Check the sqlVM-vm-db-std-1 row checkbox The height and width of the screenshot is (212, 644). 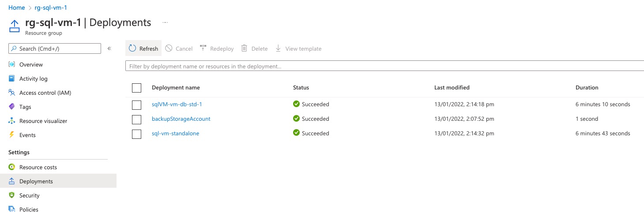(x=136, y=105)
